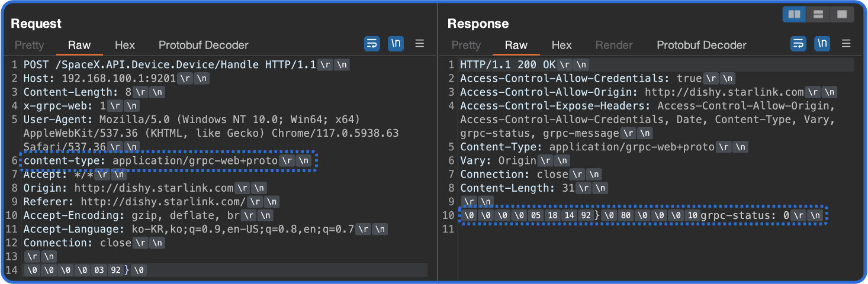The image size is (868, 284).
Task: Toggle word wrap icon in Request panel
Action: coord(372,43)
